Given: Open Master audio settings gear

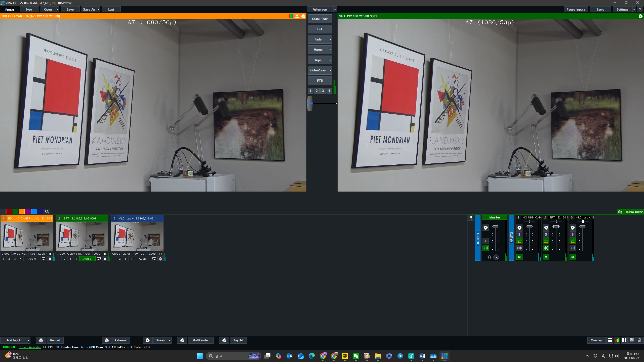Looking at the screenshot, I should click(x=486, y=228).
